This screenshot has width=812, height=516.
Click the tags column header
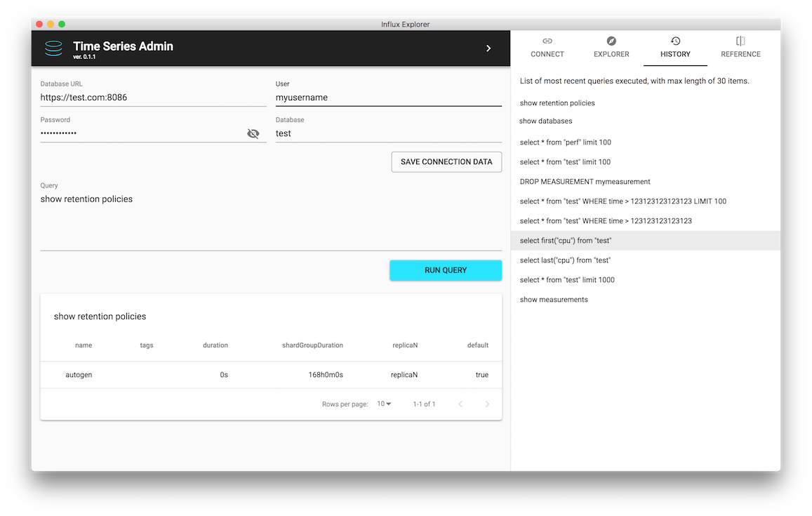(x=147, y=345)
